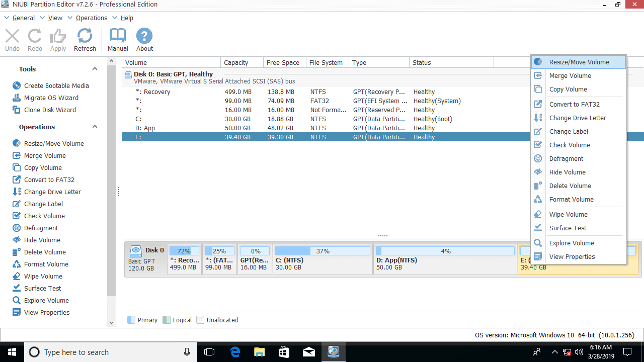Viewport: 644px width, 362px height.
Task: Select Surface Test in sidebar operations
Action: [42, 288]
